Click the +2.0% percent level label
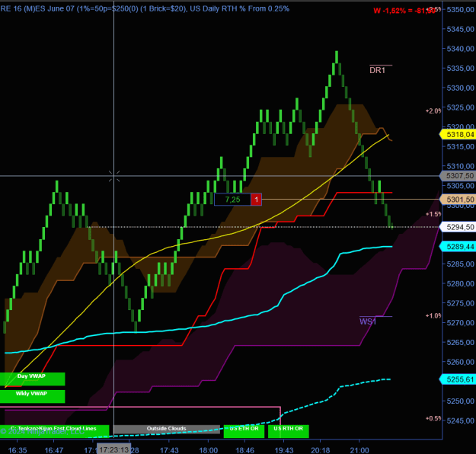 (x=433, y=111)
